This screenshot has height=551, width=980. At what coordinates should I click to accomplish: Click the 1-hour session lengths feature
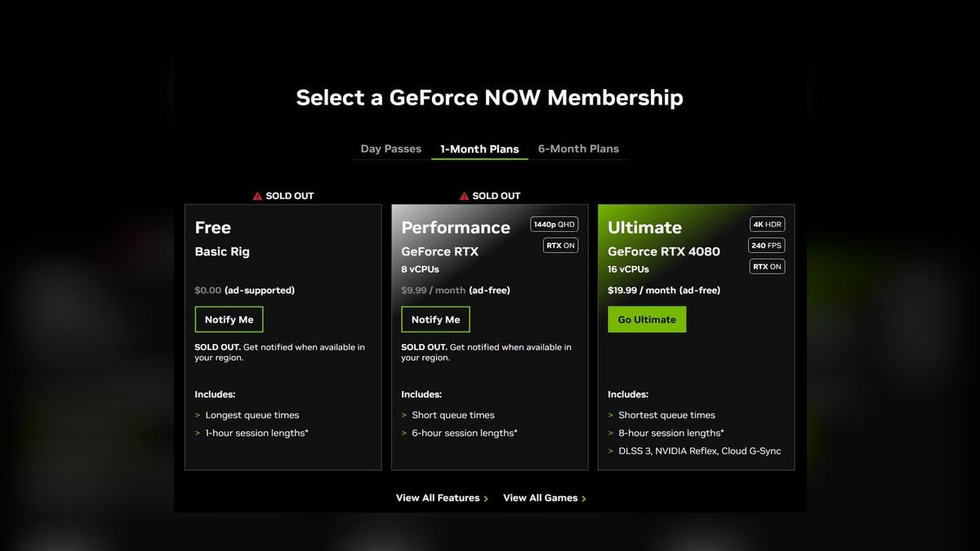point(257,433)
